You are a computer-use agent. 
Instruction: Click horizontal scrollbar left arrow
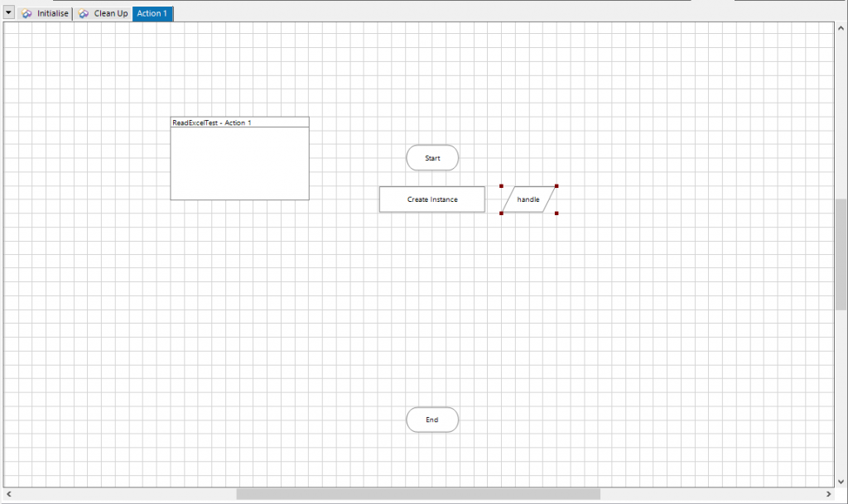(8, 494)
